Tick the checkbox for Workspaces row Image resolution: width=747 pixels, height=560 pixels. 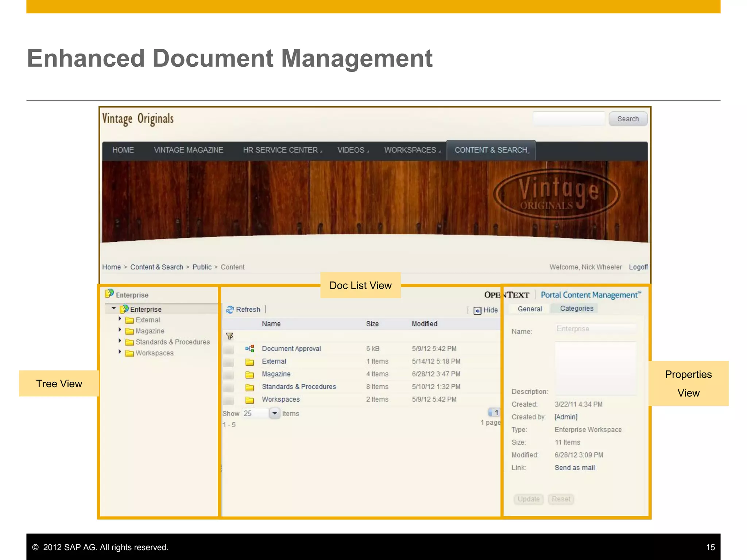[x=229, y=401]
